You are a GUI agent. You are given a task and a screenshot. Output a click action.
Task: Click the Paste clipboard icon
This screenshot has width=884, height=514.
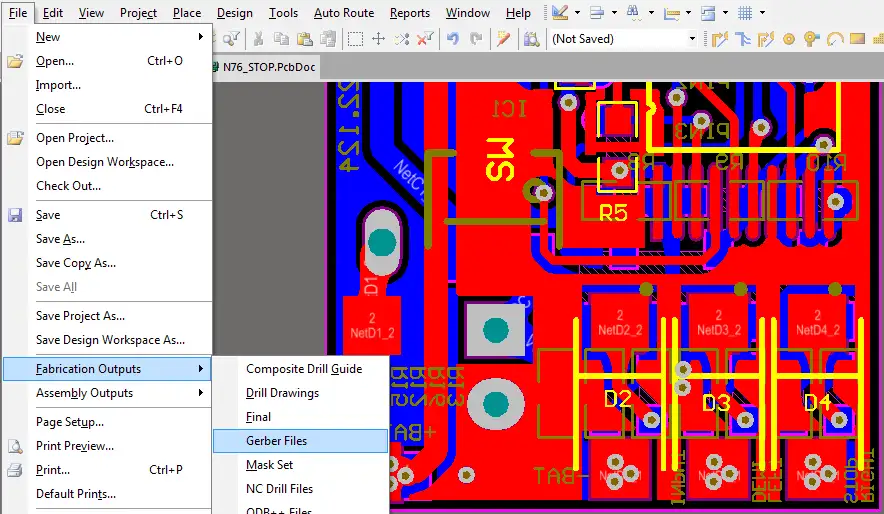(x=304, y=38)
